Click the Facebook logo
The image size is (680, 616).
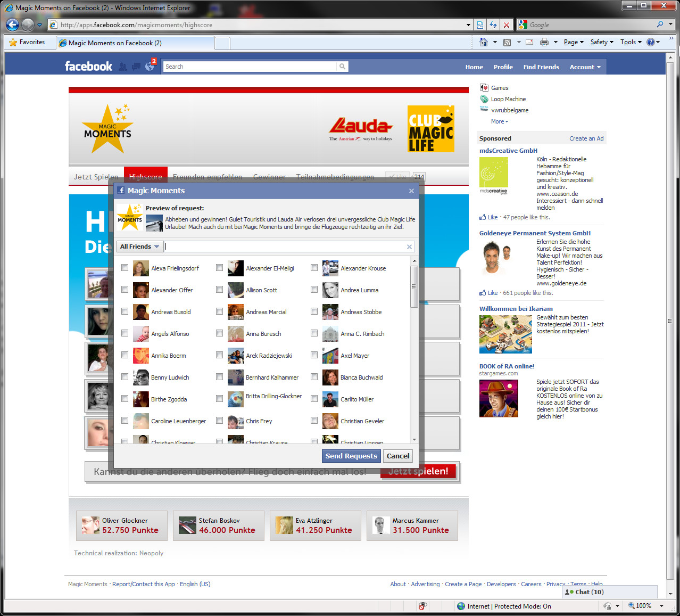(x=88, y=67)
